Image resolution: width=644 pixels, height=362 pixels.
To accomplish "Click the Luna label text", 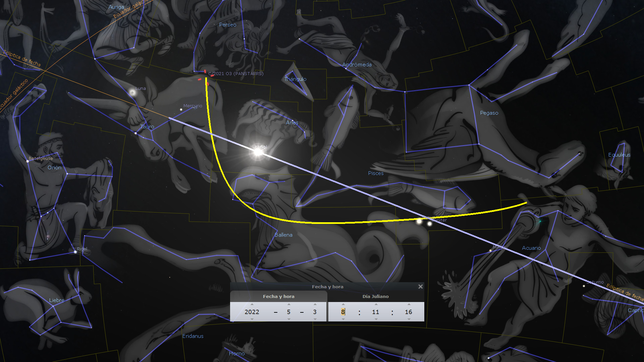I will (x=141, y=88).
